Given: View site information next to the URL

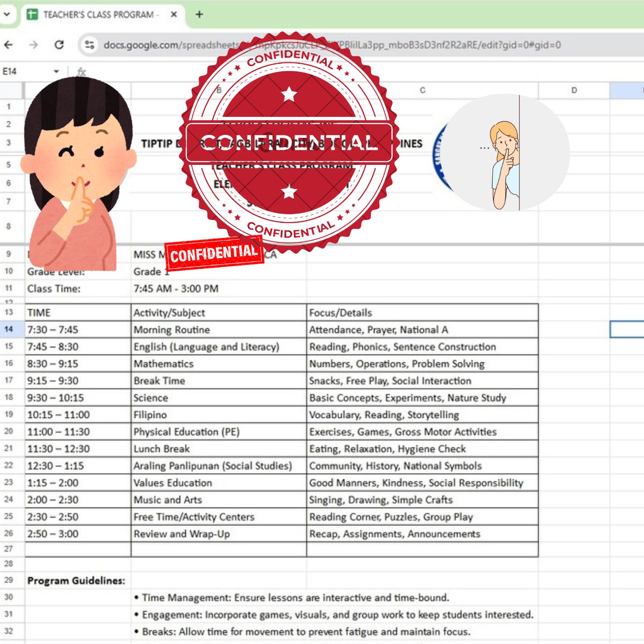Looking at the screenshot, I should click(90, 45).
